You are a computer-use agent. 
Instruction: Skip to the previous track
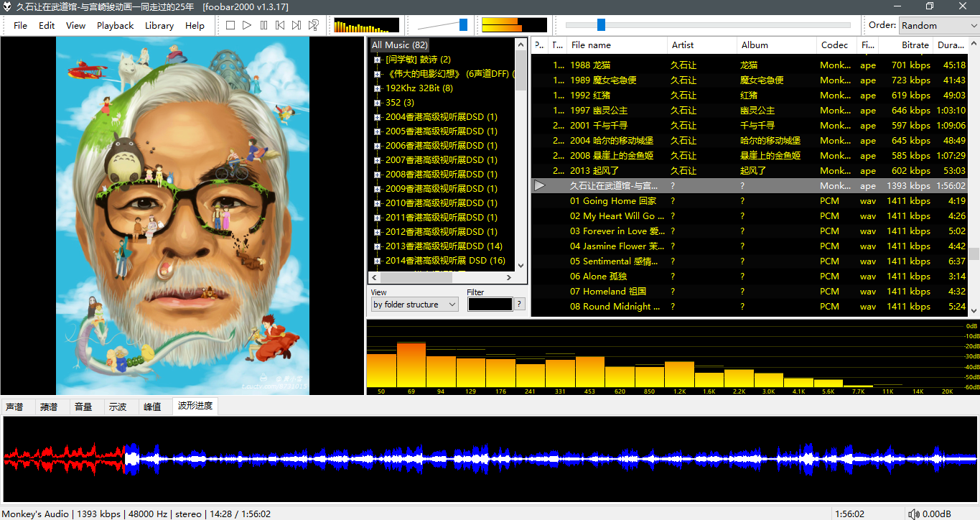tap(280, 25)
